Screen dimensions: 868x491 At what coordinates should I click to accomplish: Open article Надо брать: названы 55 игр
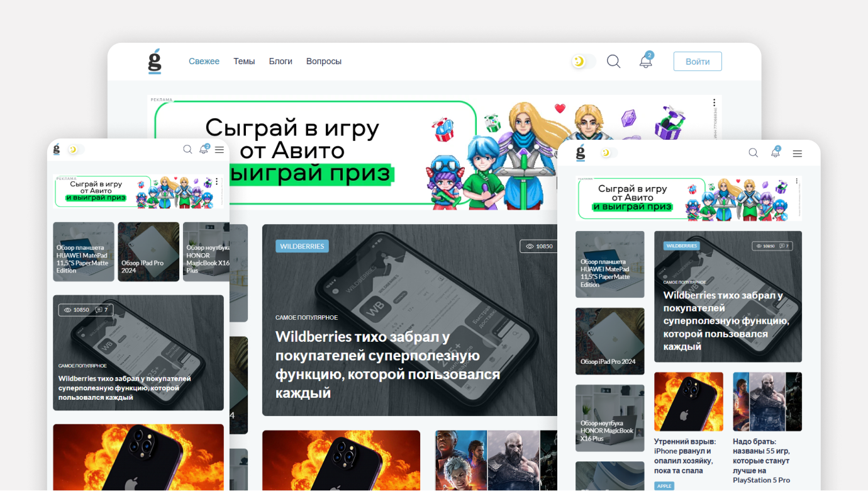click(762, 461)
